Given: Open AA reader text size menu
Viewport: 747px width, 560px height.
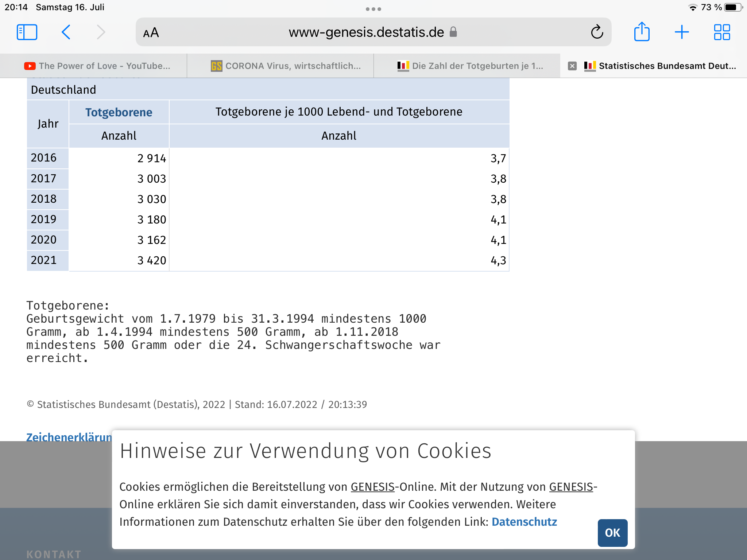Looking at the screenshot, I should tap(151, 33).
